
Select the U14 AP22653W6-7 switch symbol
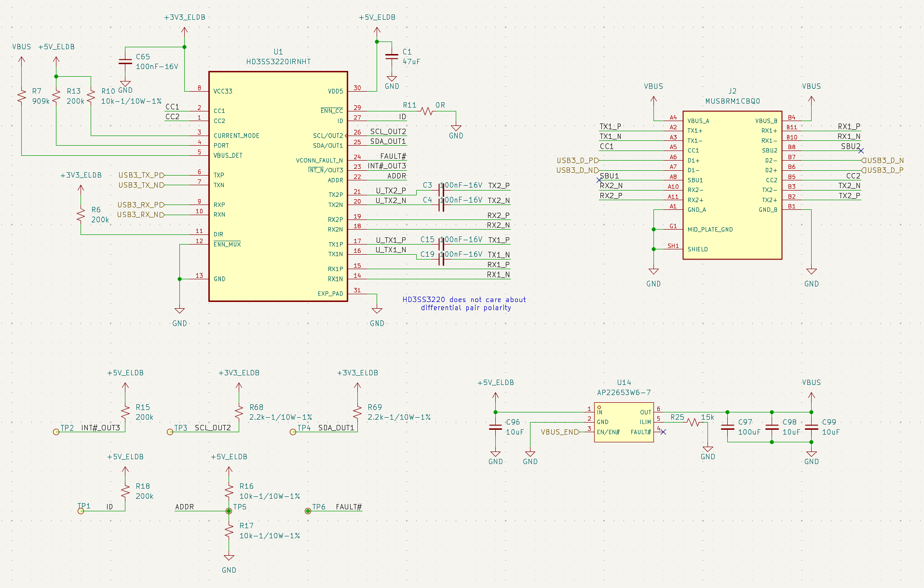tap(624, 422)
